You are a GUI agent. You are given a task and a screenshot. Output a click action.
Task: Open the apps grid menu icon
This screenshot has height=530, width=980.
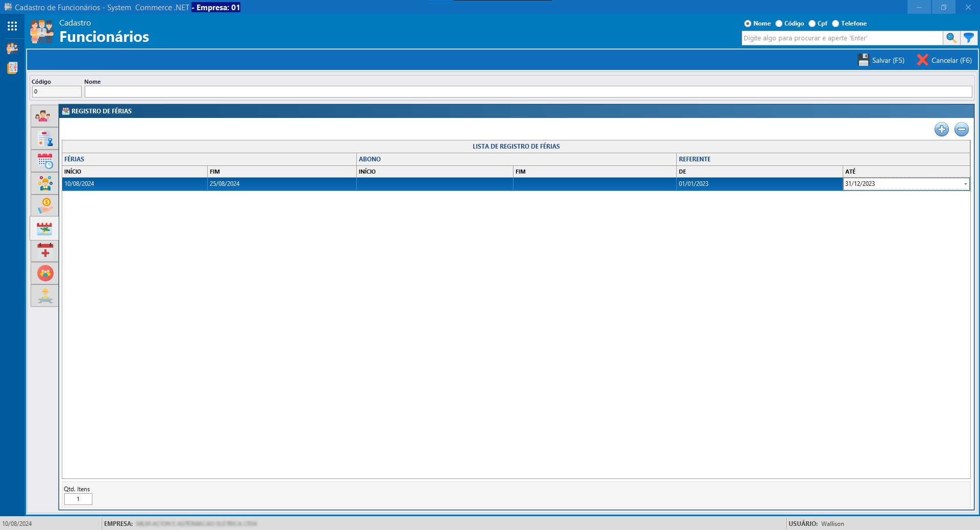tap(12, 26)
